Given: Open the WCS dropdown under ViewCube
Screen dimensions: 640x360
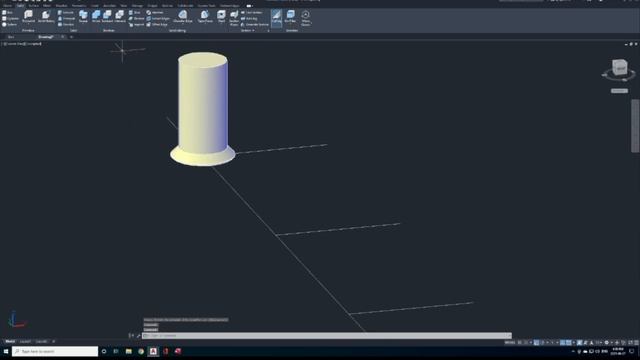Looking at the screenshot, I should click(x=619, y=91).
